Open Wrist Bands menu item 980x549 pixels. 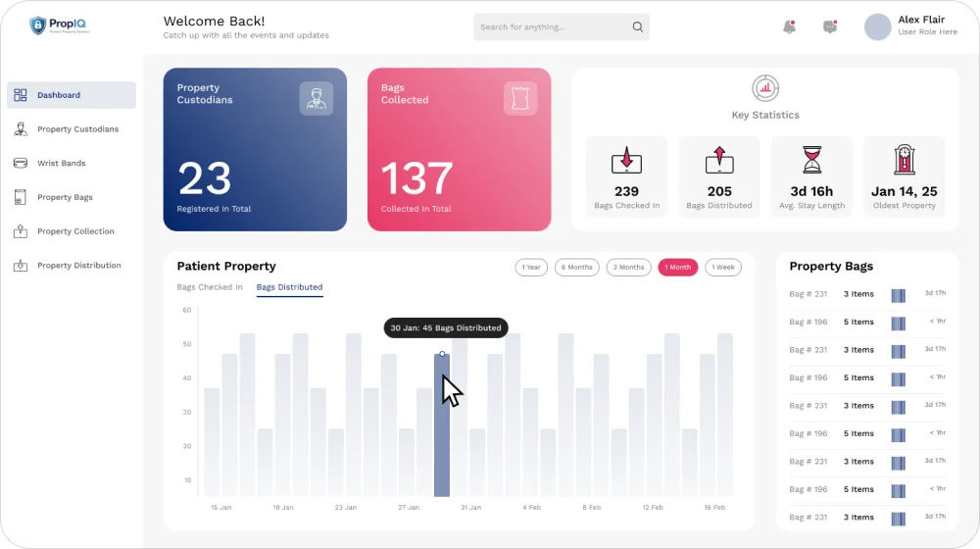[x=61, y=163]
